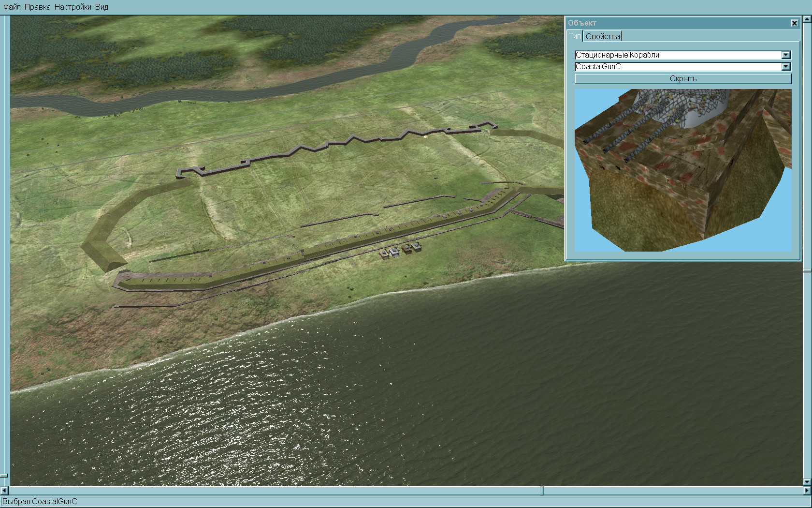Click the left arrow of bottom scrollbar
Screen dimensions: 812x508
pyautogui.click(x=4, y=491)
